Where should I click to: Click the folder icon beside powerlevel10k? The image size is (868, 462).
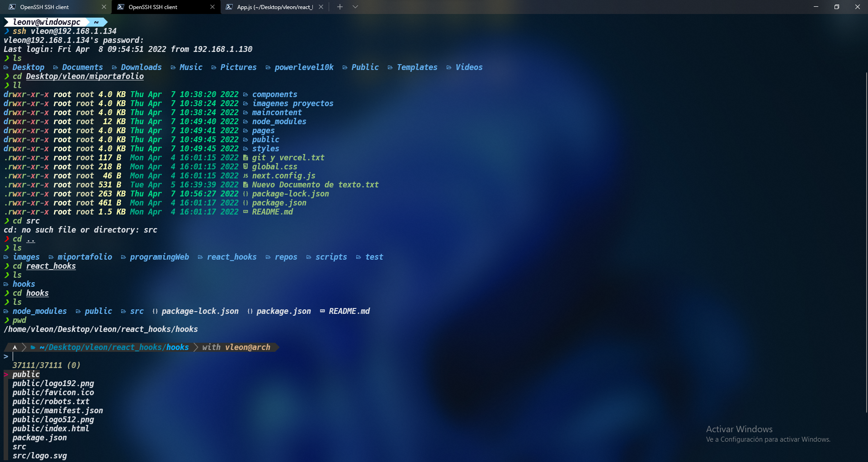point(268,67)
